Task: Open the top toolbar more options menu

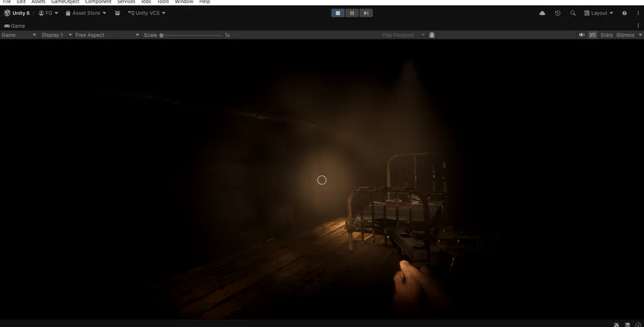Action: 638,13
